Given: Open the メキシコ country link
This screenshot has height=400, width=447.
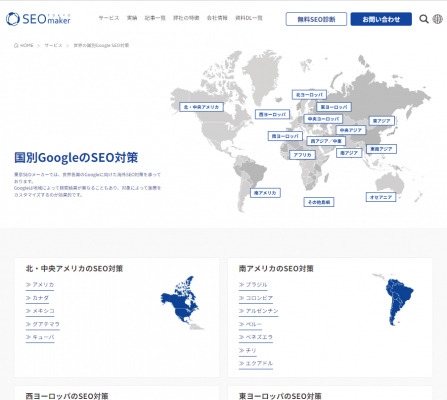Looking at the screenshot, I should pos(40,311).
